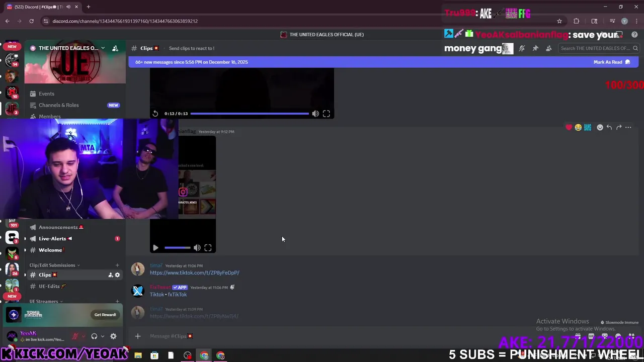Create a channel in UE Streamers category
This screenshot has width=644, height=362.
click(117, 302)
